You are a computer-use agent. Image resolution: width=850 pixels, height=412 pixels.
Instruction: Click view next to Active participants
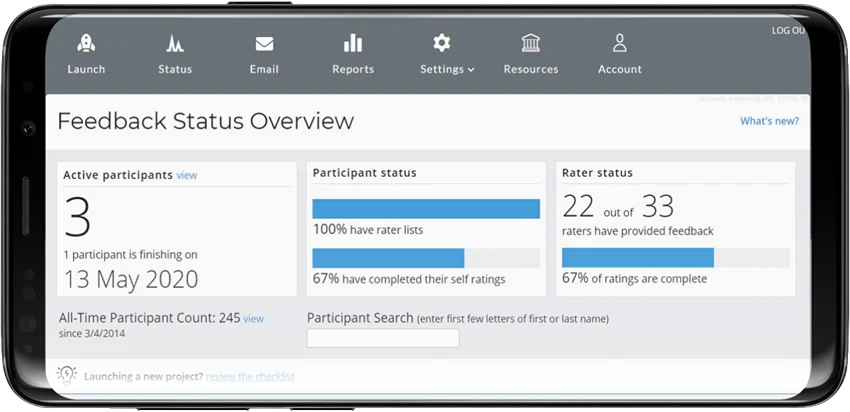point(186,175)
